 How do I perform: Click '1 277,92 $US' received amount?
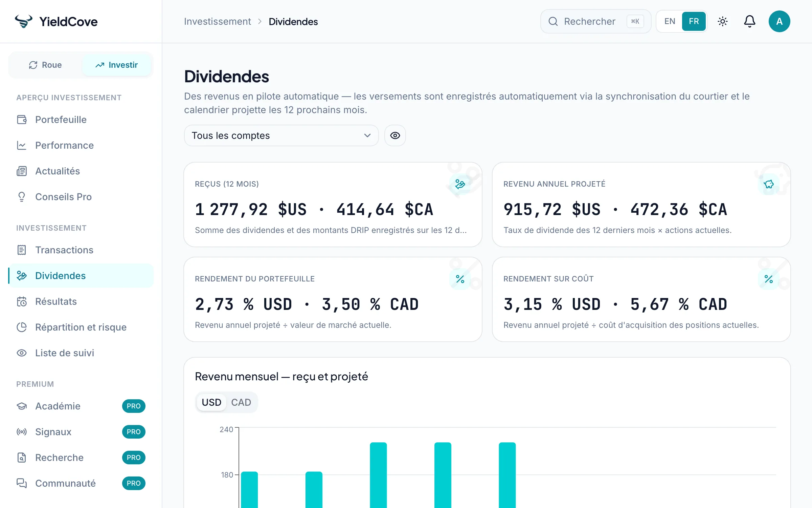(251, 209)
